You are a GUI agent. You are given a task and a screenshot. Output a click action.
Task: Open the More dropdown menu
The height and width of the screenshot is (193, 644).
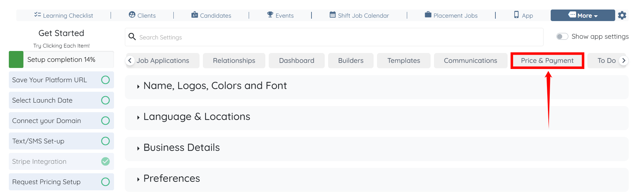click(x=583, y=15)
